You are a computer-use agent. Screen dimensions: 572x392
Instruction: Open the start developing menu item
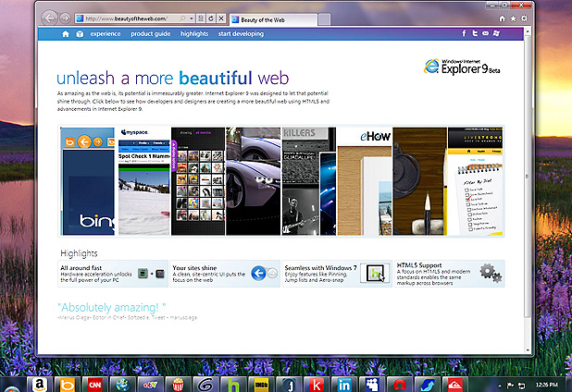point(241,34)
